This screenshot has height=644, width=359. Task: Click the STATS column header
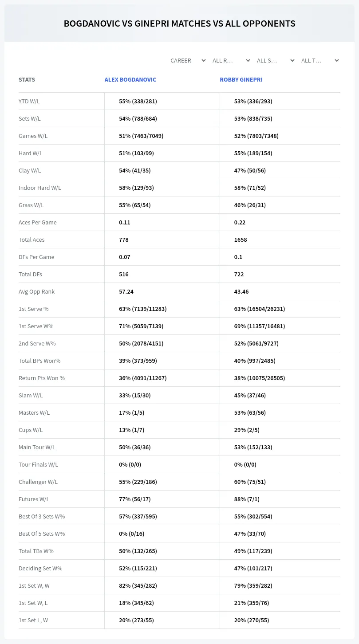tap(27, 80)
